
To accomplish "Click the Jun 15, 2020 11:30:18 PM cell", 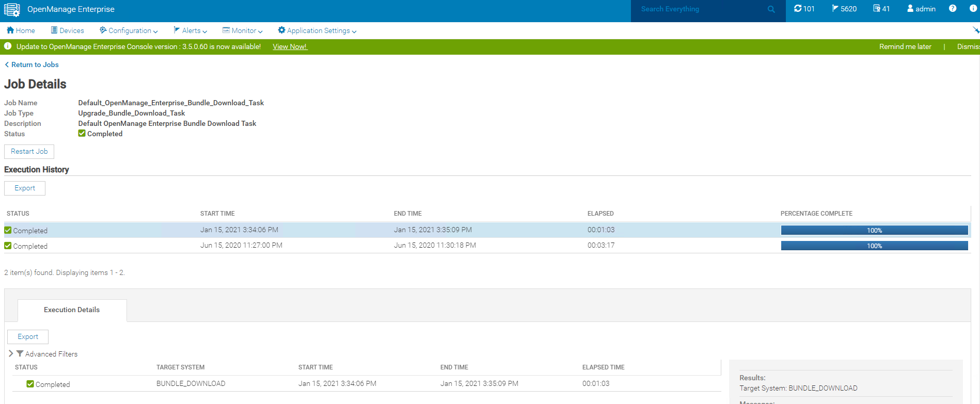I will coord(435,245).
